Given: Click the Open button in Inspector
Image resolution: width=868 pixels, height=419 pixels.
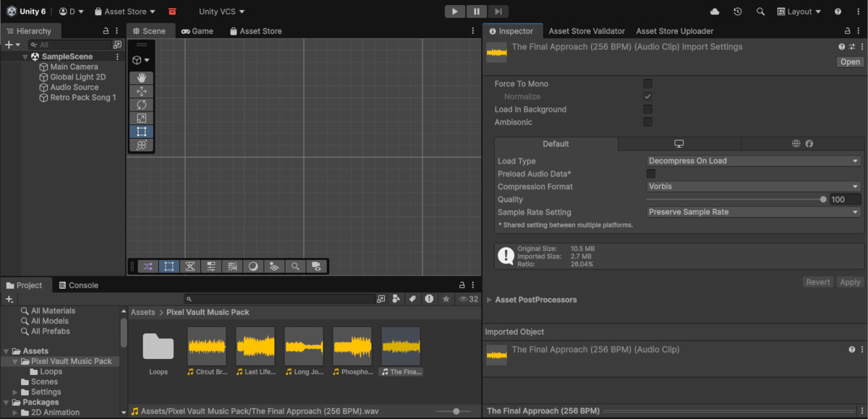Looking at the screenshot, I should [x=850, y=62].
